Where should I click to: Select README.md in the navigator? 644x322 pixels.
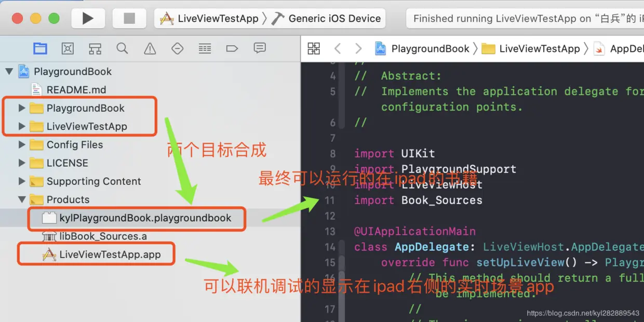[76, 90]
